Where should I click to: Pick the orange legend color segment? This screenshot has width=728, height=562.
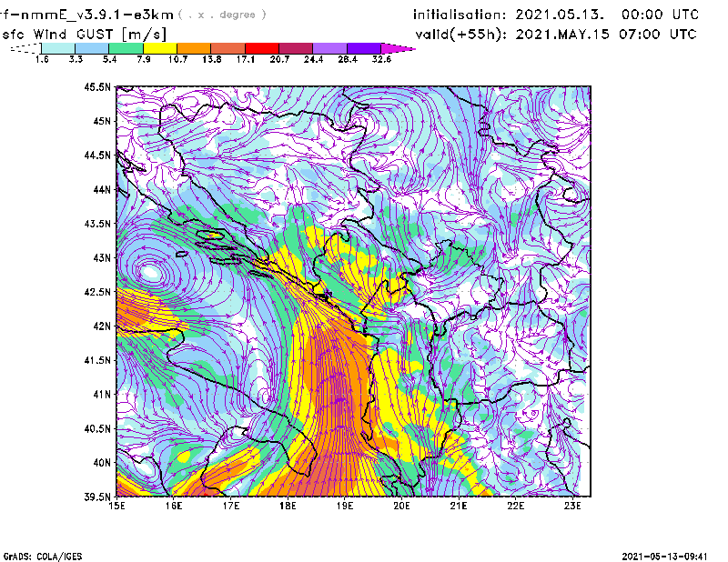click(194, 48)
